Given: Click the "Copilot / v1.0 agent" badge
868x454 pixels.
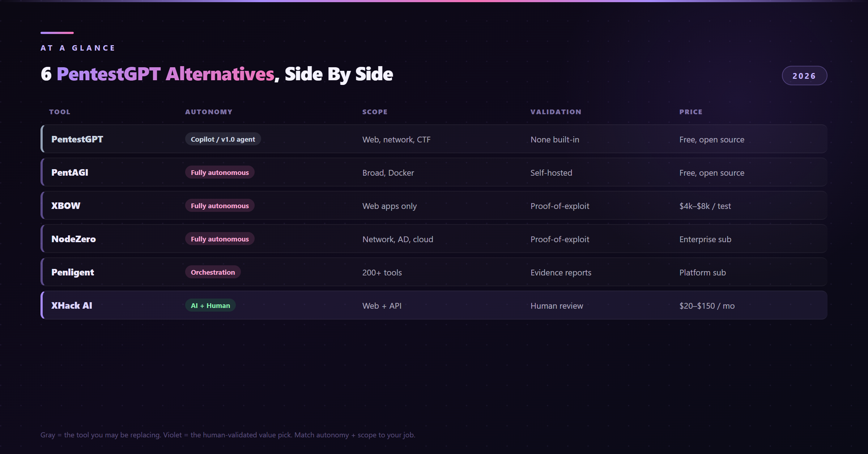Looking at the screenshot, I should (x=223, y=139).
